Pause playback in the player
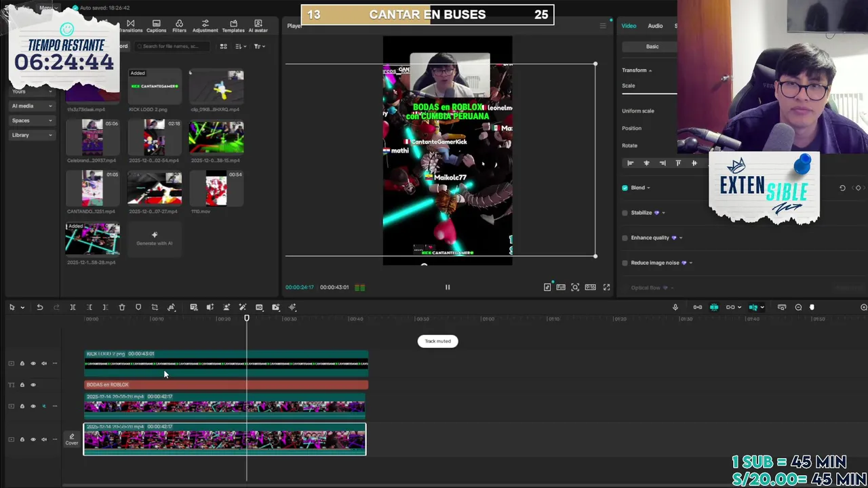Screen dimensions: 868x488 click(x=448, y=287)
